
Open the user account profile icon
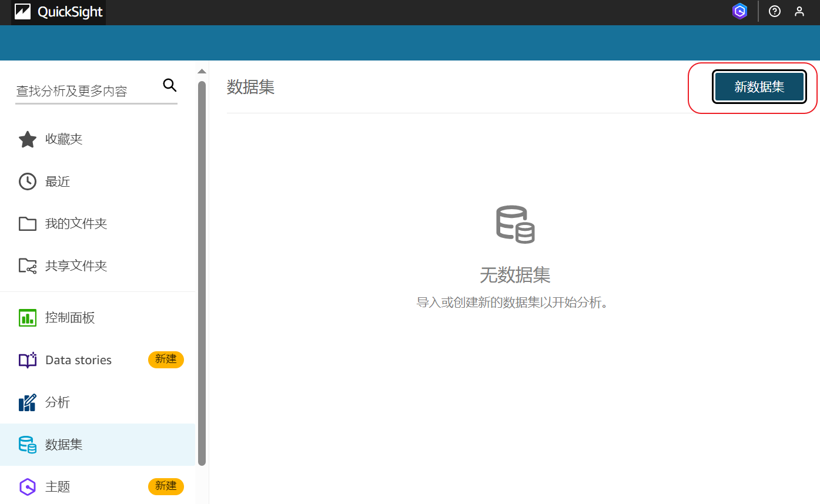pos(799,11)
